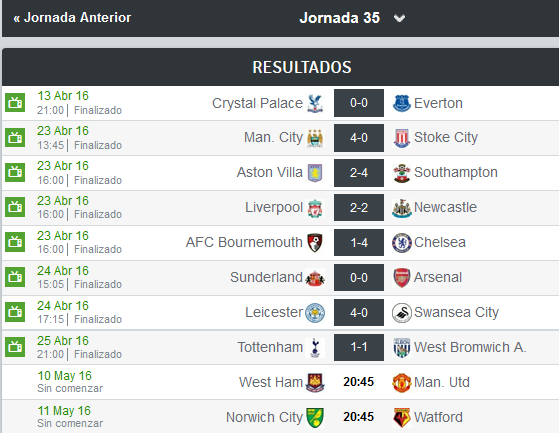Click the Everton club crest
This screenshot has height=433, width=559.
click(402, 103)
